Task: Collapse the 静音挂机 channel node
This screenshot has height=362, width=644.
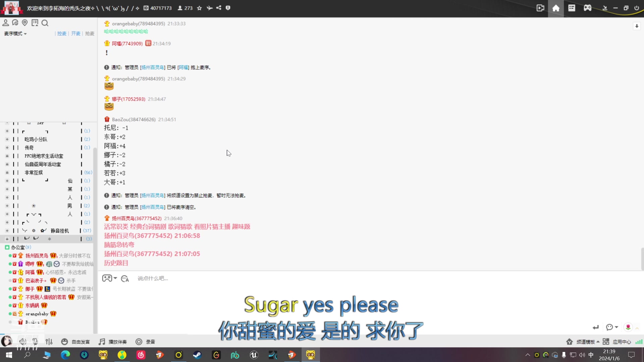Action: point(7,231)
